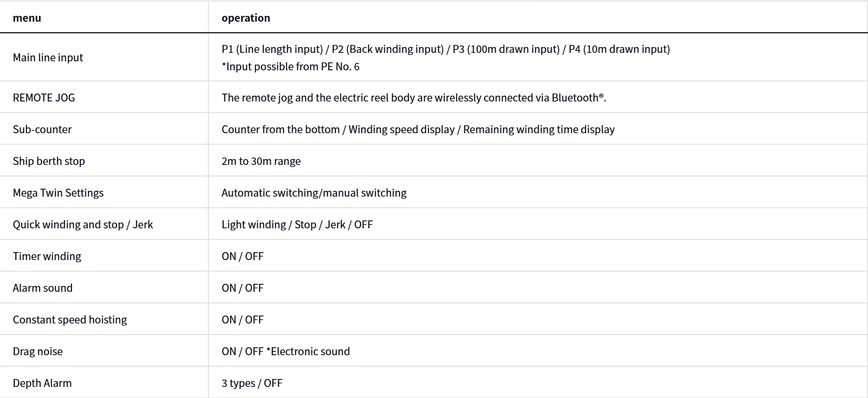Click the "3 types / OFF" text
The image size is (868, 398).
tap(252, 383)
